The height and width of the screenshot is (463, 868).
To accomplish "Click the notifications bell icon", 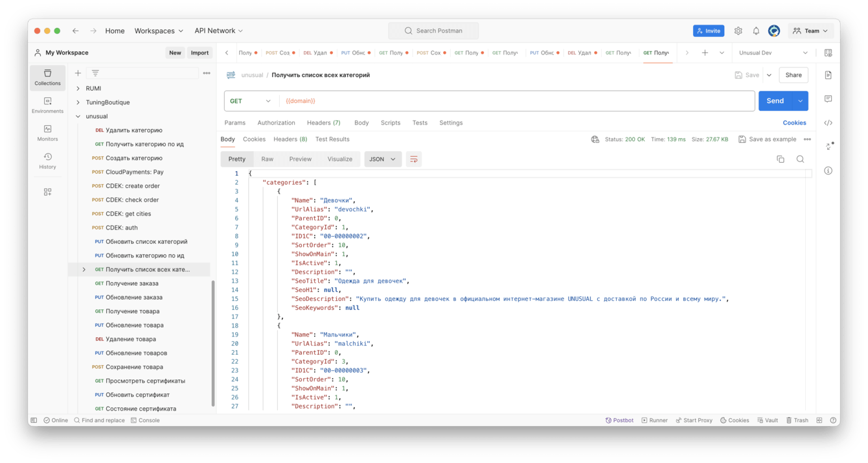I will (756, 31).
